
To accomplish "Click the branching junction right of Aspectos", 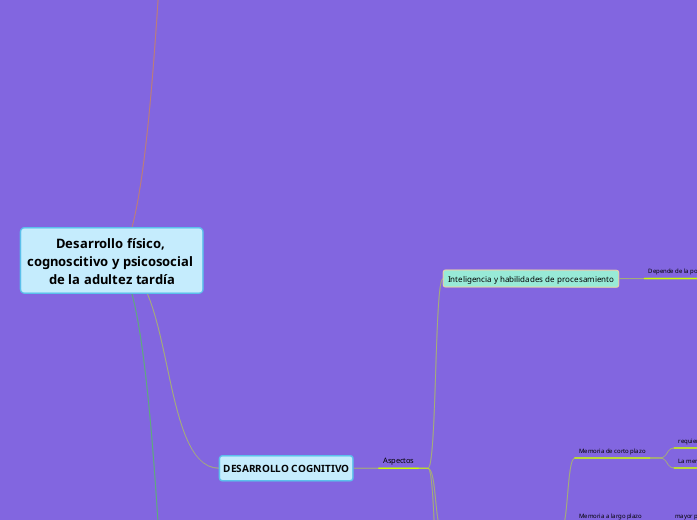I will point(430,467).
